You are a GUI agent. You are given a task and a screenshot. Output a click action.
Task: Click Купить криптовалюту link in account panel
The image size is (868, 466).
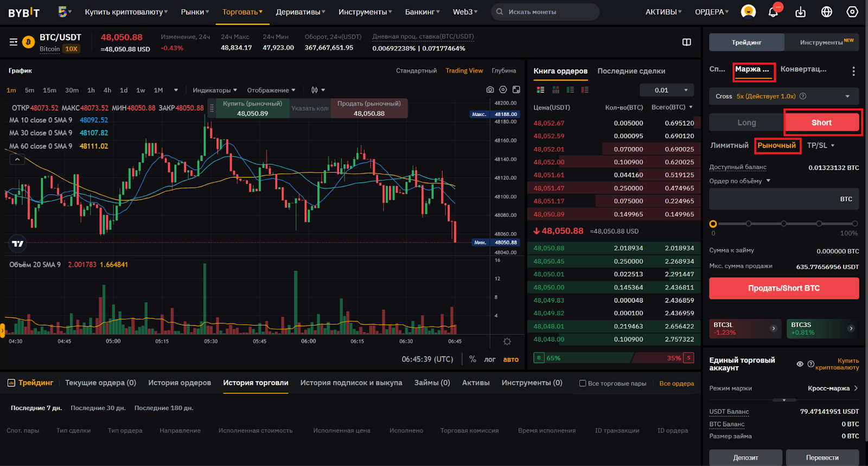pyautogui.click(x=837, y=364)
